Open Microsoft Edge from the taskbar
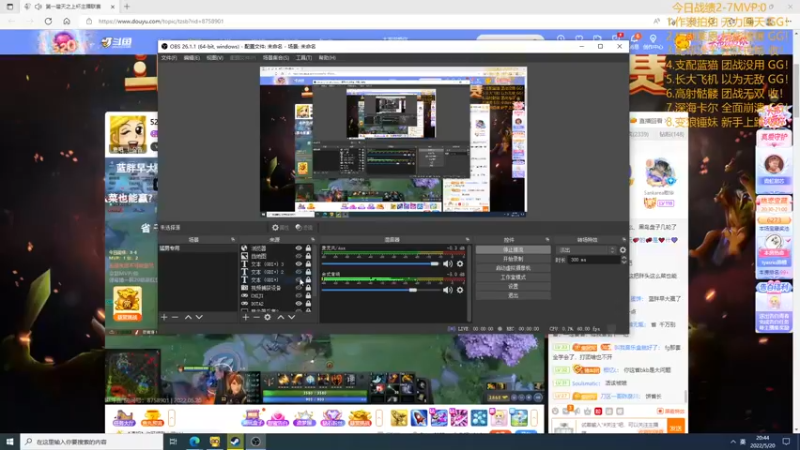The width and height of the screenshot is (800, 450). [x=194, y=442]
